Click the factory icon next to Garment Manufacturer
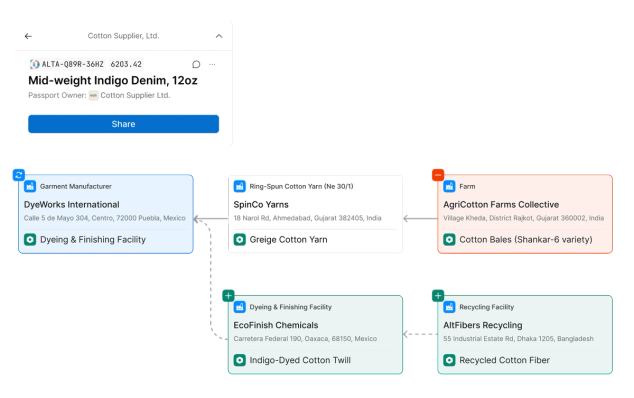The width and height of the screenshot is (634, 398). click(30, 186)
